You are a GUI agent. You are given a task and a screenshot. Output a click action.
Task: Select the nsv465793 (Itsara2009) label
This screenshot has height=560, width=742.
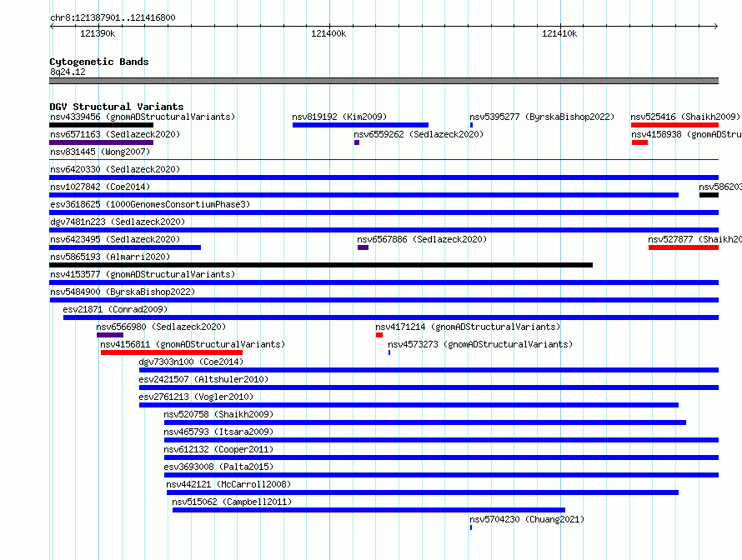click(218, 432)
